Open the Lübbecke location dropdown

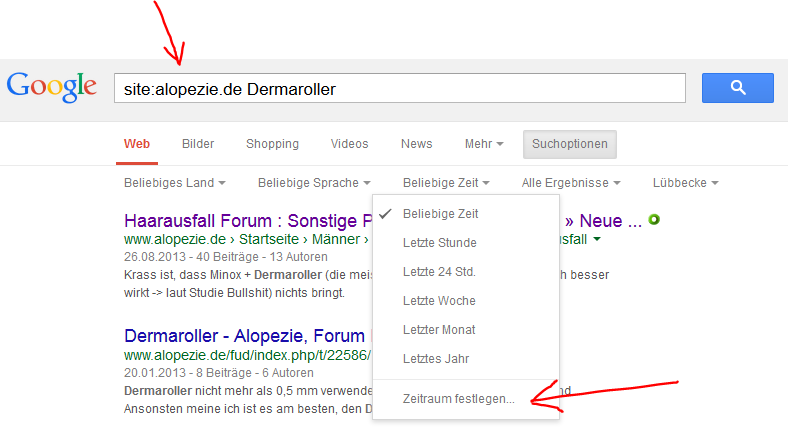pos(685,183)
